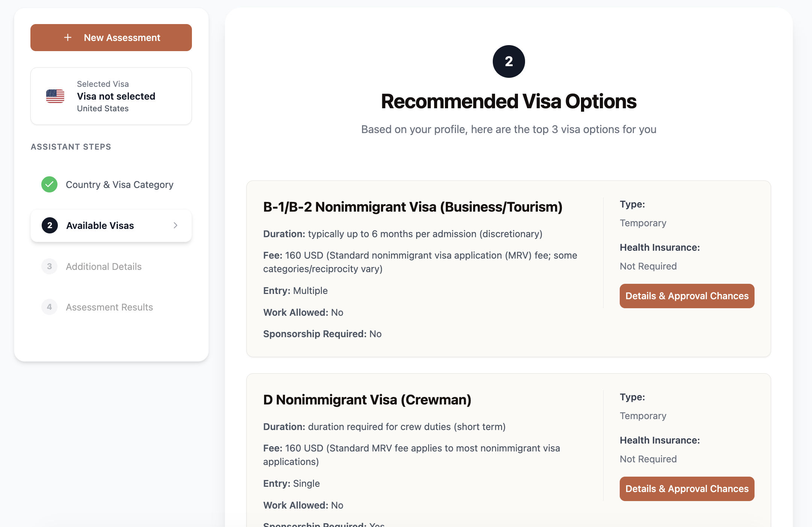Click the green checkmark beside Country & Visa Category
This screenshot has width=812, height=527.
[x=49, y=185]
